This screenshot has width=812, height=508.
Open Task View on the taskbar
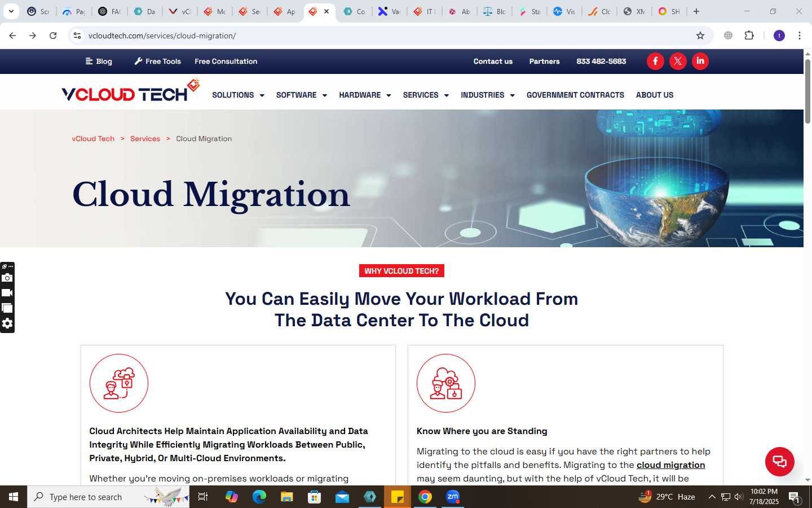[x=203, y=497]
